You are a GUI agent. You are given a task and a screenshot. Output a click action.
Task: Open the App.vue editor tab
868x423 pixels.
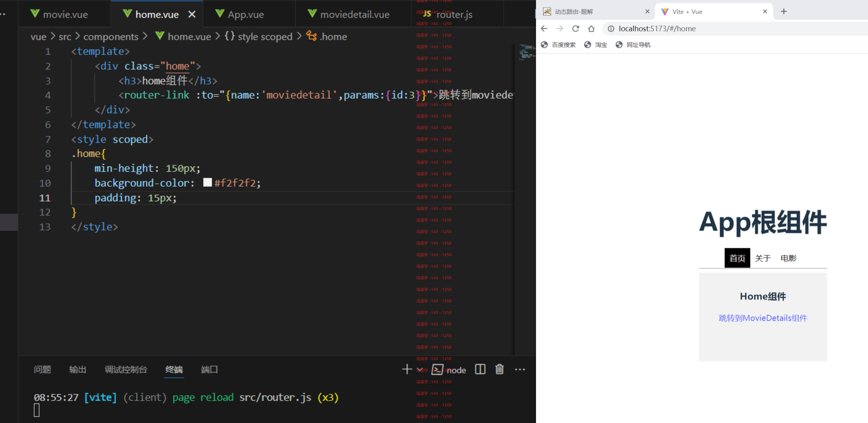[x=249, y=14]
